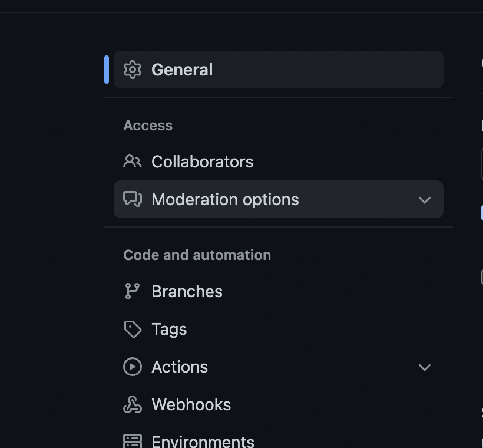
Task: Click the Webhooks hook icon
Action: (133, 404)
